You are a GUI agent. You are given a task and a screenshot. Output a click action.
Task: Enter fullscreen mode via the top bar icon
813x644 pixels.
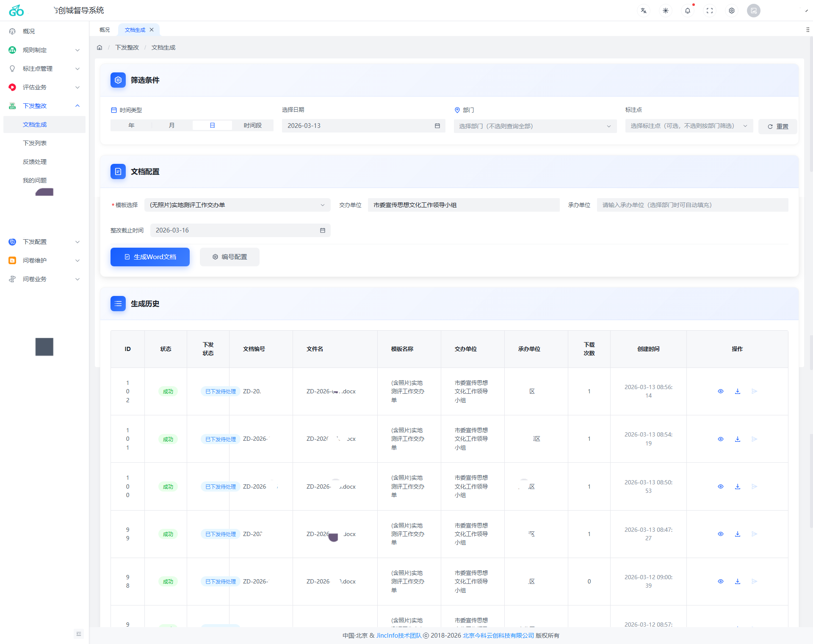[x=710, y=11]
